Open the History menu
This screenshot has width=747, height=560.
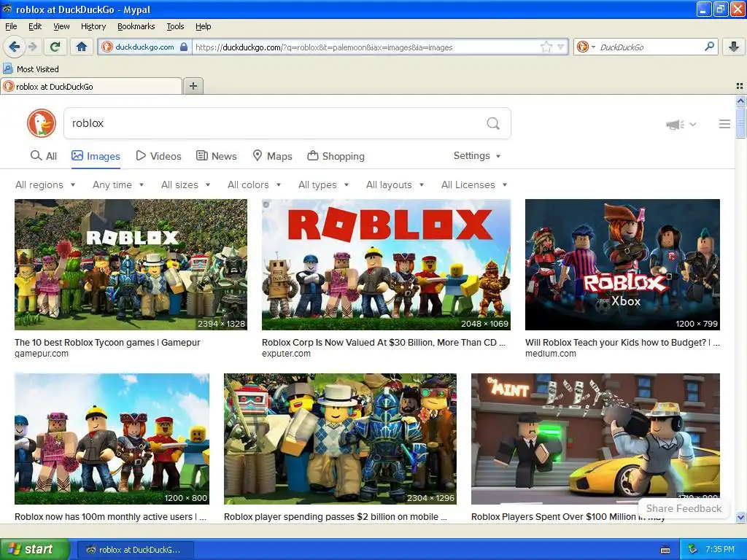click(x=93, y=26)
